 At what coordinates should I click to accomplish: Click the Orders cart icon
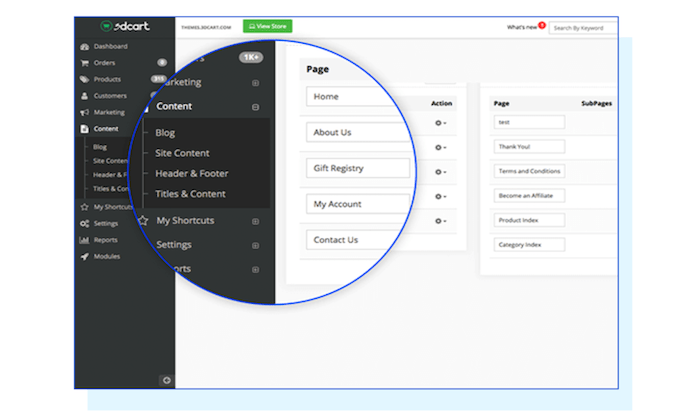84,63
